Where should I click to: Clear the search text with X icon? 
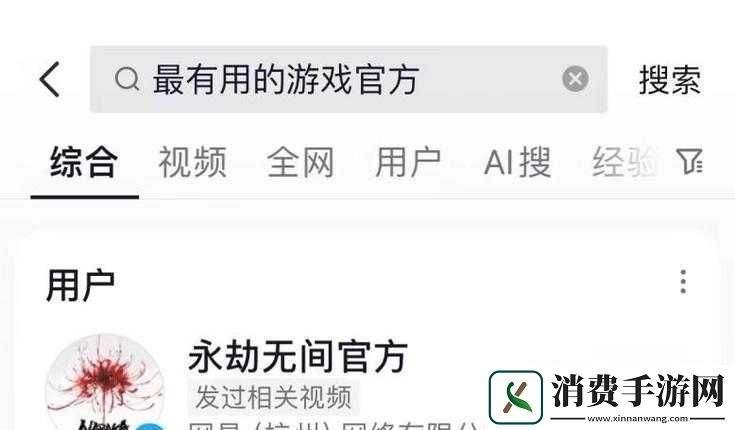pos(575,79)
